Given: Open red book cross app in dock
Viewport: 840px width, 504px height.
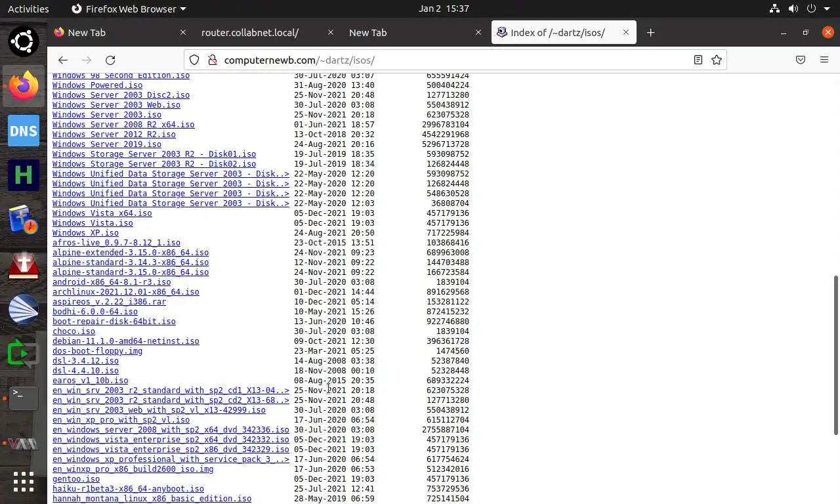Looking at the screenshot, I should (x=24, y=264).
